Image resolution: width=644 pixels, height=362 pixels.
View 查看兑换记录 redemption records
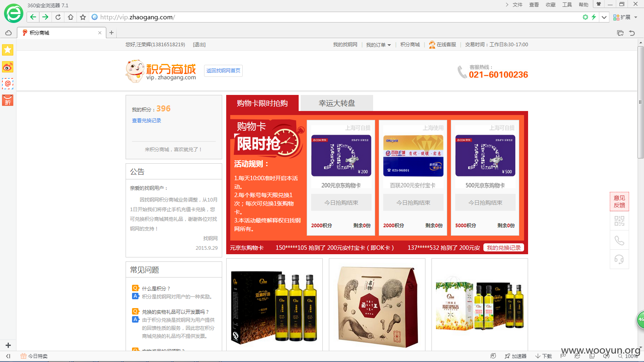(147, 121)
